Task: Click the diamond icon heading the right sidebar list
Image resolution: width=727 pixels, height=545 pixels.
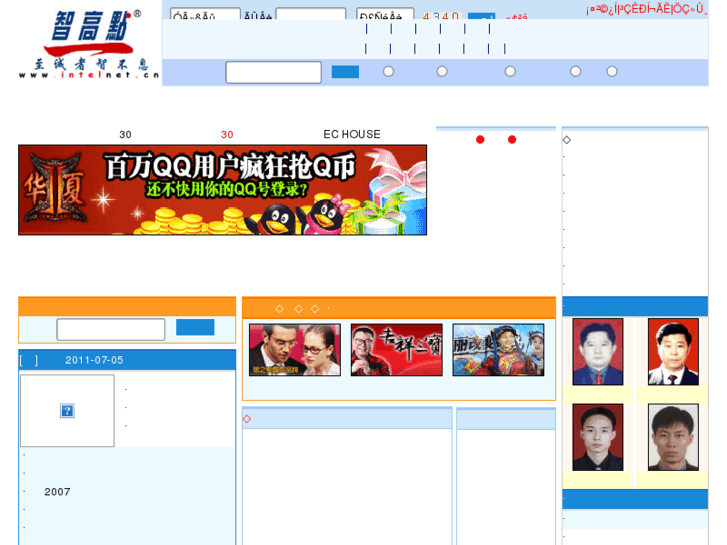Action: (x=567, y=140)
